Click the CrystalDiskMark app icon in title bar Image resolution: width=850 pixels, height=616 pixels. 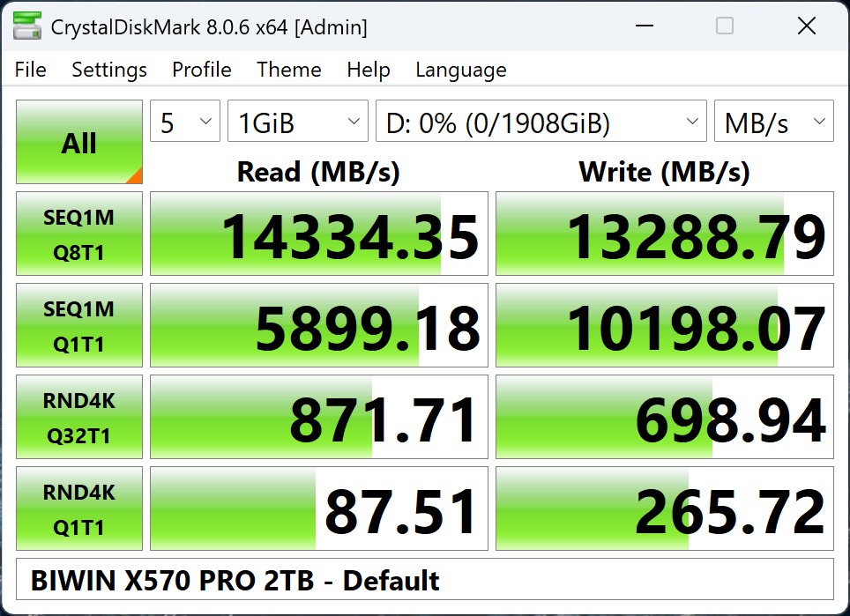pyautogui.click(x=27, y=26)
